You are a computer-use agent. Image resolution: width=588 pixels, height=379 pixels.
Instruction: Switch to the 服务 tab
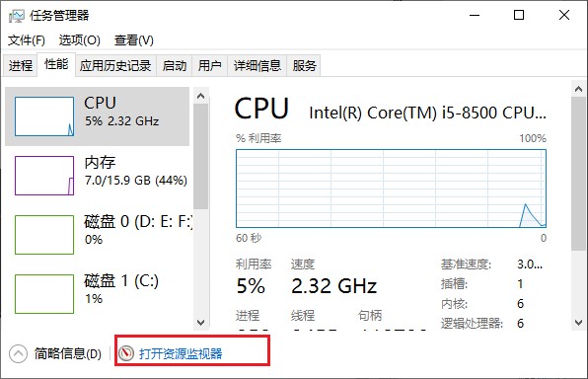tap(304, 66)
